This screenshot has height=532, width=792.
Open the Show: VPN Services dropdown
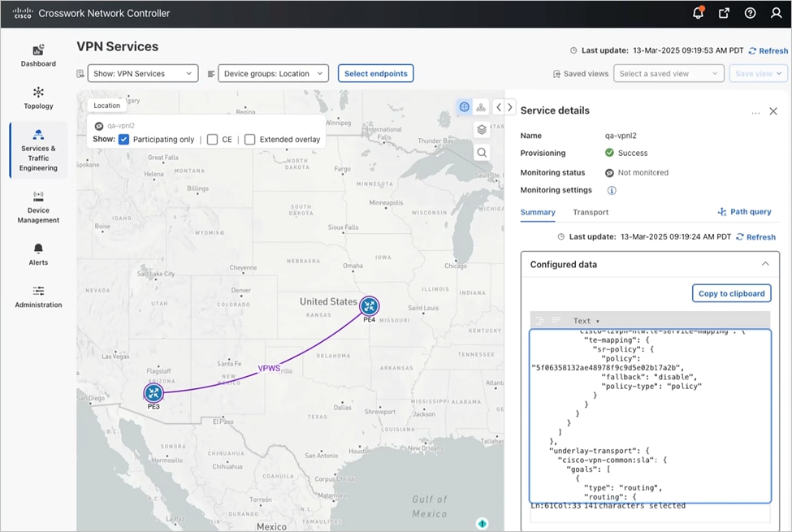[142, 72]
